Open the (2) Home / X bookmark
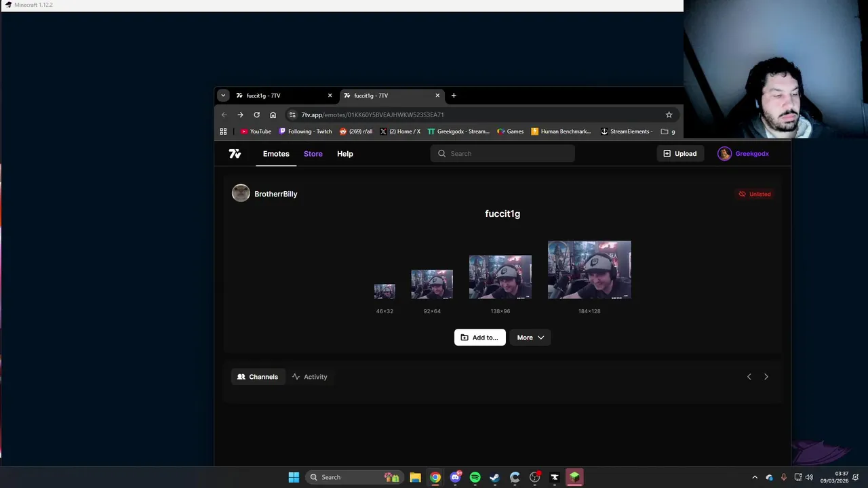This screenshot has width=868, height=488. tap(400, 131)
